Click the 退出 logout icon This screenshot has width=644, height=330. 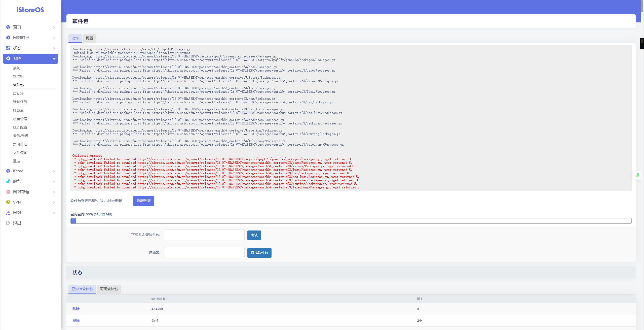point(8,223)
